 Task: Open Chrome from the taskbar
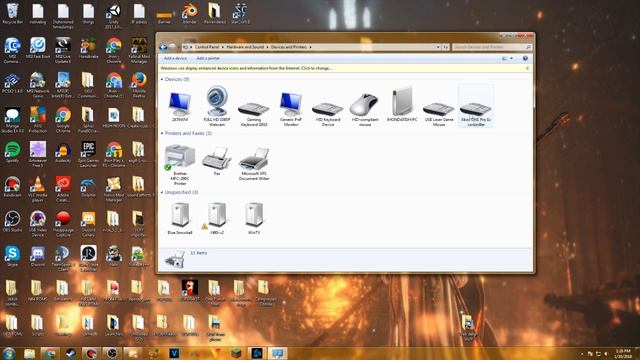coord(50,353)
